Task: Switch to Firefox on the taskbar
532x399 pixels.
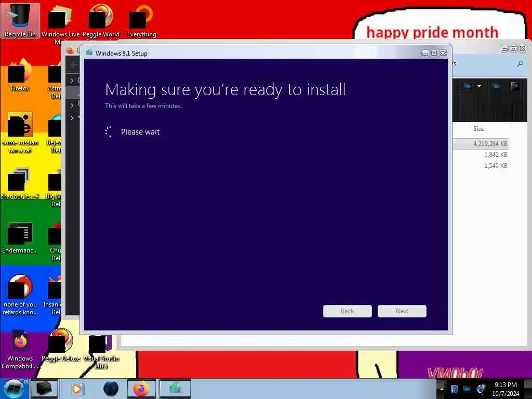Action: (x=141, y=389)
